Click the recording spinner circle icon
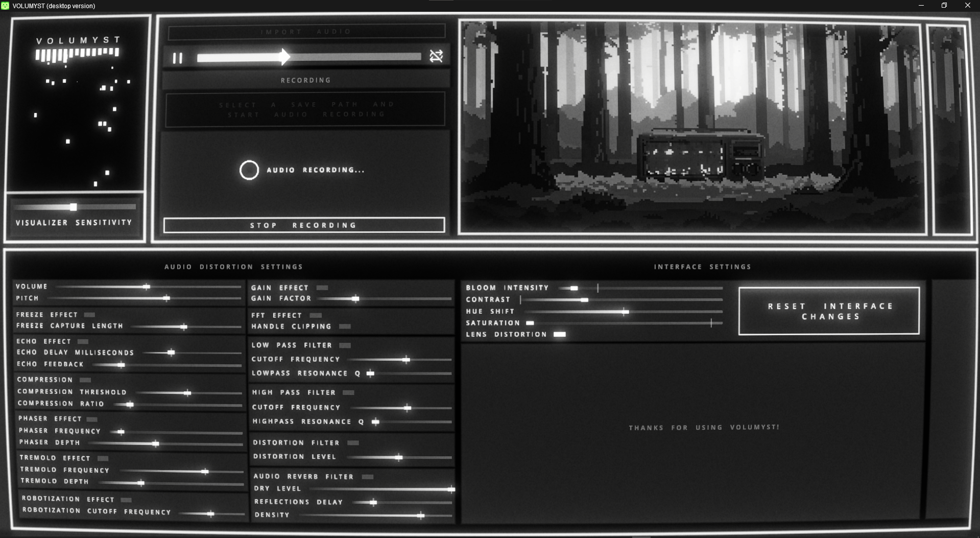980x538 pixels. (x=249, y=170)
